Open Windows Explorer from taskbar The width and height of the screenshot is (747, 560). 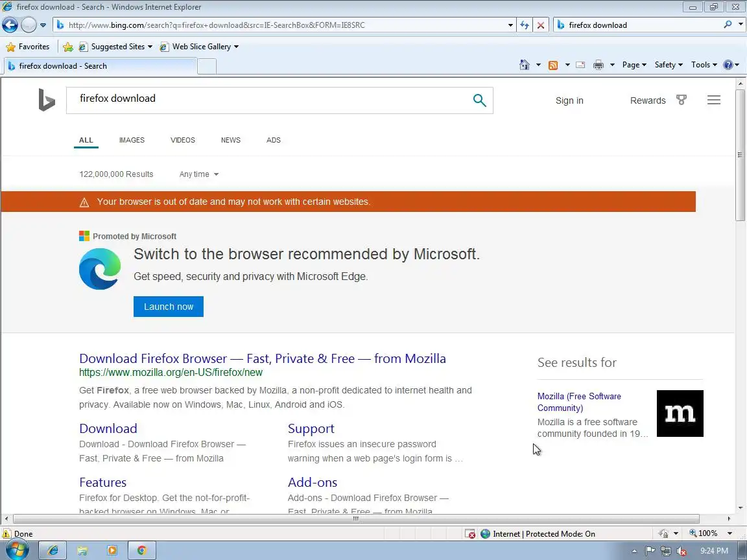(82, 550)
